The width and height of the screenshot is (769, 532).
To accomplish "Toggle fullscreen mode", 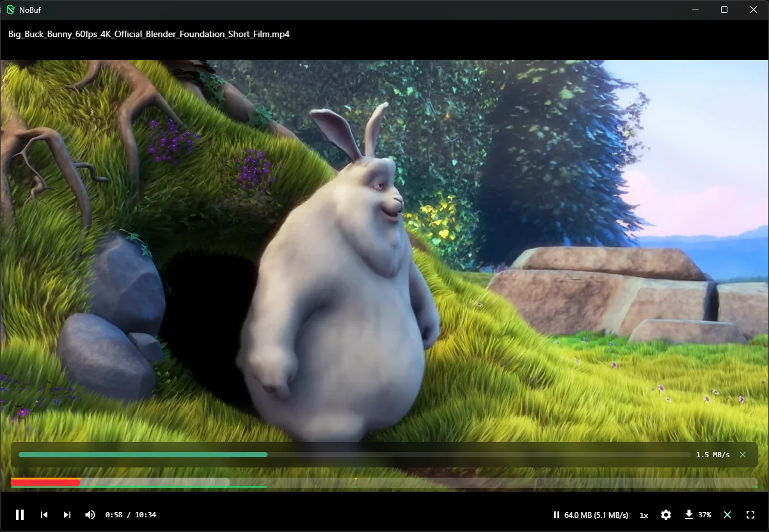I will [x=750, y=515].
